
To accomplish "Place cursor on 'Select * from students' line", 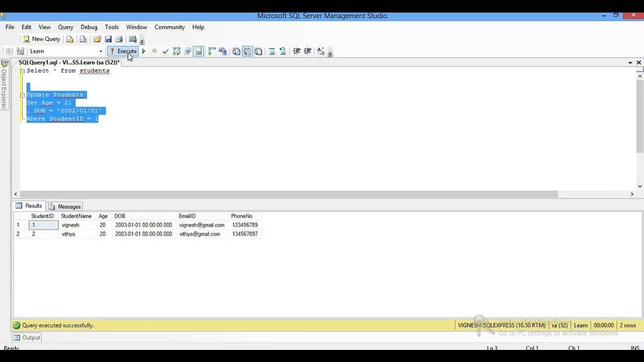I will [x=68, y=71].
